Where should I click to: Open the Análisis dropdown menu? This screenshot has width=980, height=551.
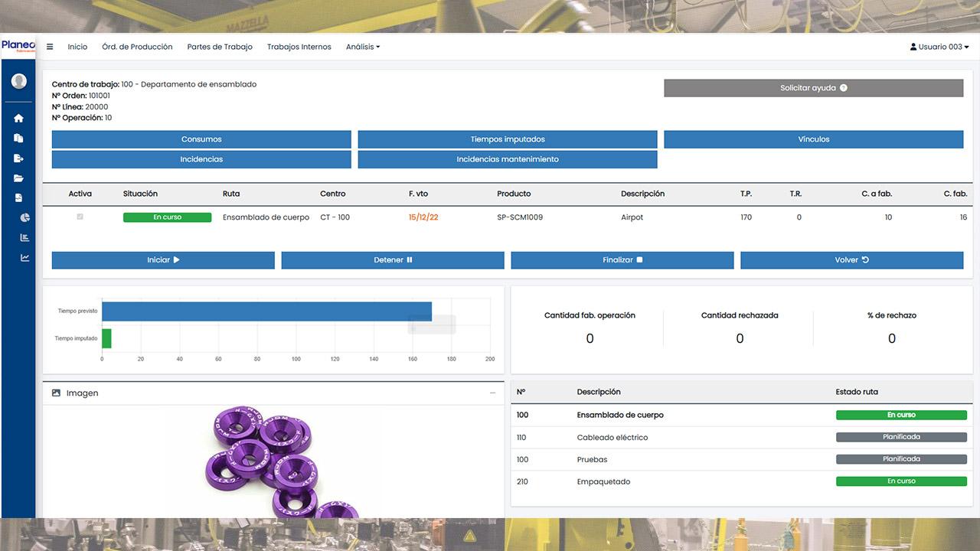[362, 46]
